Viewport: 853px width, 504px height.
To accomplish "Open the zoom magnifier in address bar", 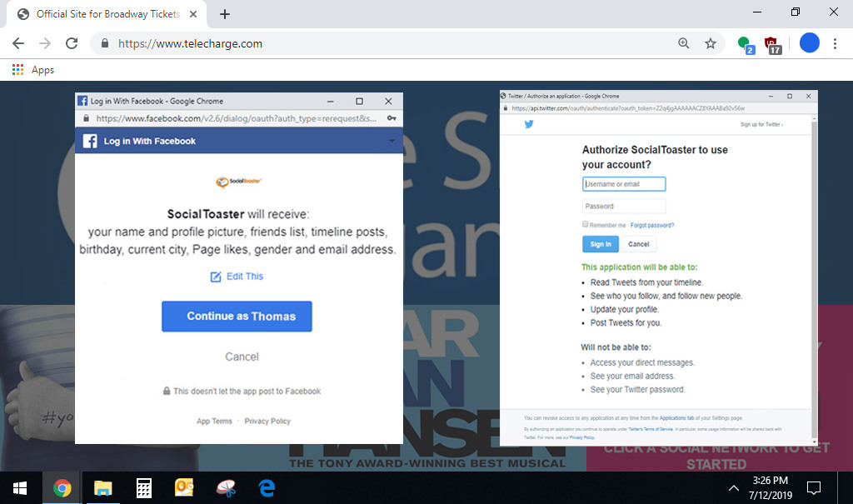I will pyautogui.click(x=684, y=43).
